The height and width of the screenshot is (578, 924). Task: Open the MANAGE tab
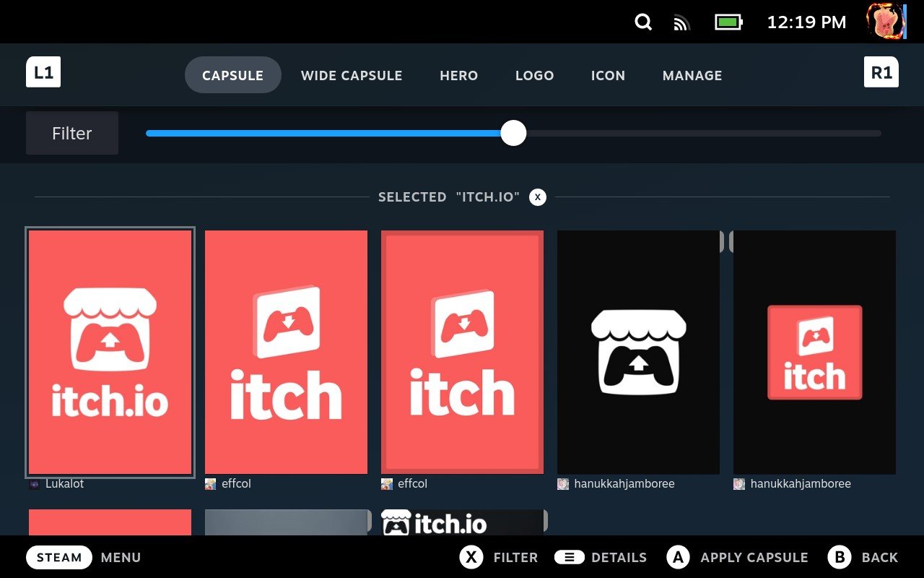tap(692, 75)
